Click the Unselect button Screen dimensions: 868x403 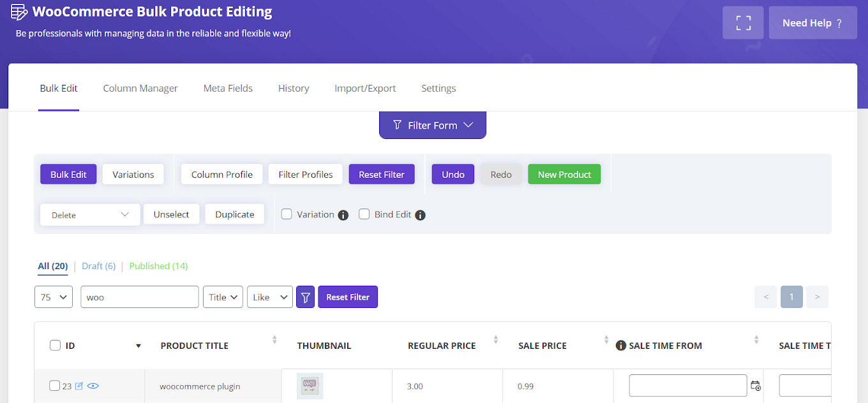point(171,214)
